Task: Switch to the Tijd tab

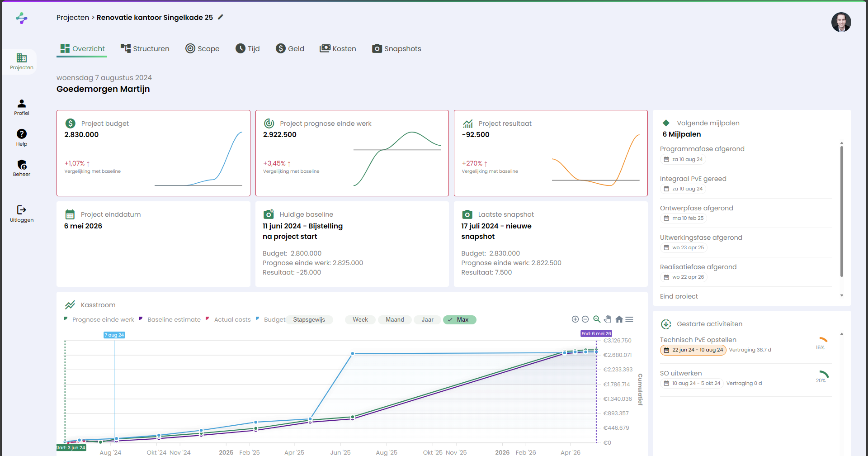Action: 248,48
